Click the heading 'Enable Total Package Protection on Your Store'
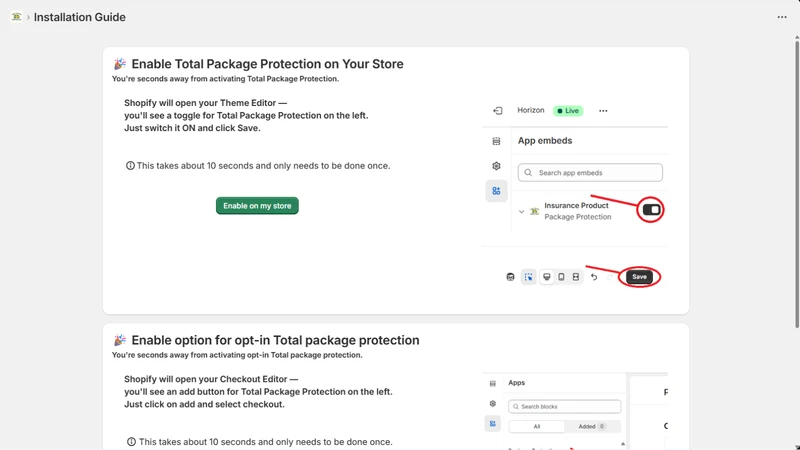This screenshot has height=450, width=800. coord(267,64)
